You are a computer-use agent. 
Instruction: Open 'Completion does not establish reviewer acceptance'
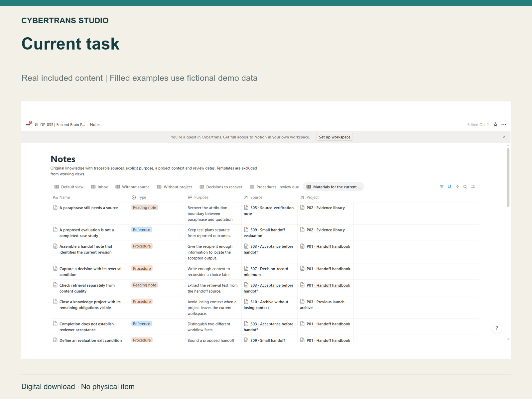[x=86, y=327]
